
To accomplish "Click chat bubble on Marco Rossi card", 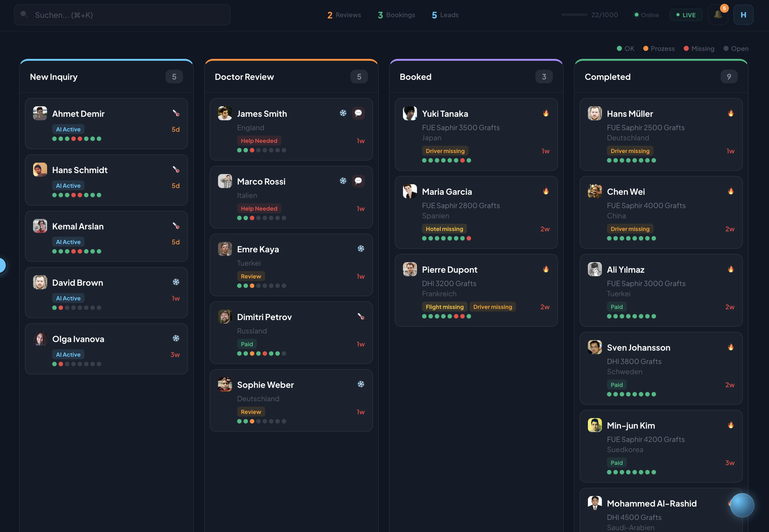I will click(358, 181).
